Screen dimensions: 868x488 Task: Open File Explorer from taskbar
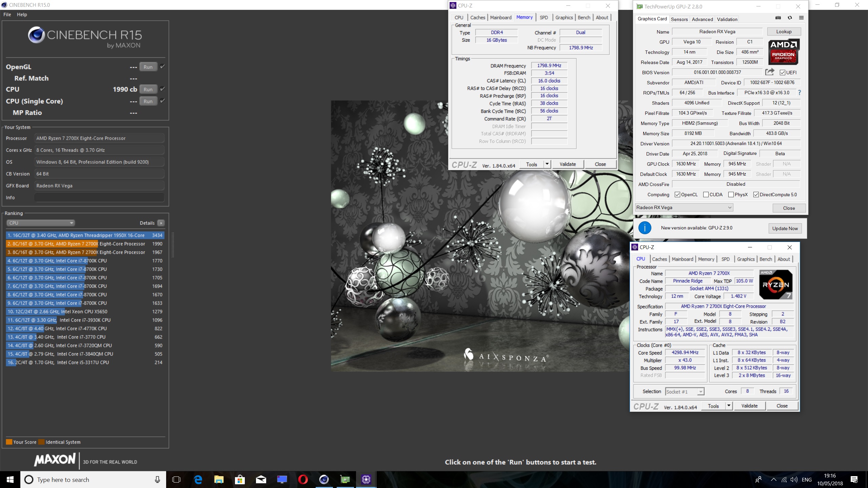[x=219, y=480]
